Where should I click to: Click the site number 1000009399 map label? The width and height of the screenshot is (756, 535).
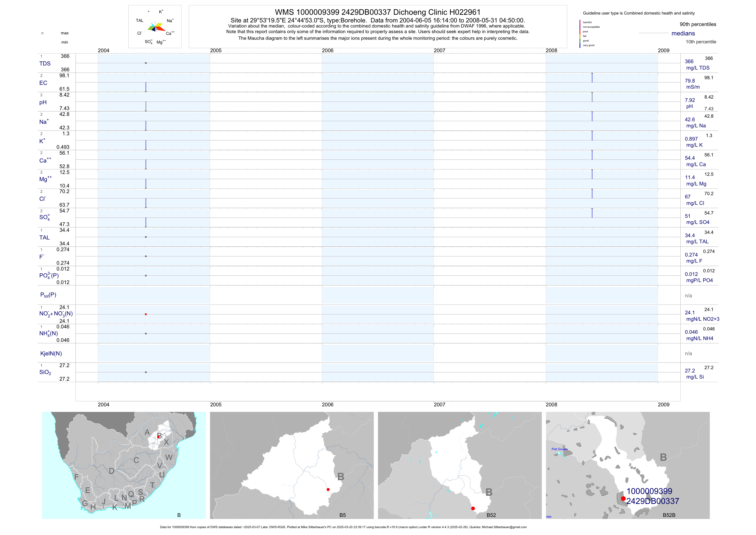tap(649, 491)
